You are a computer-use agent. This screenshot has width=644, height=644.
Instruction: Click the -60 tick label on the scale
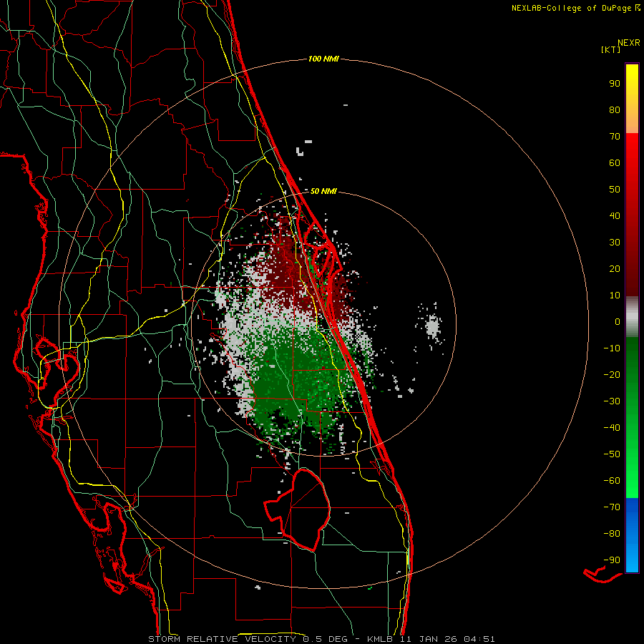(x=612, y=481)
